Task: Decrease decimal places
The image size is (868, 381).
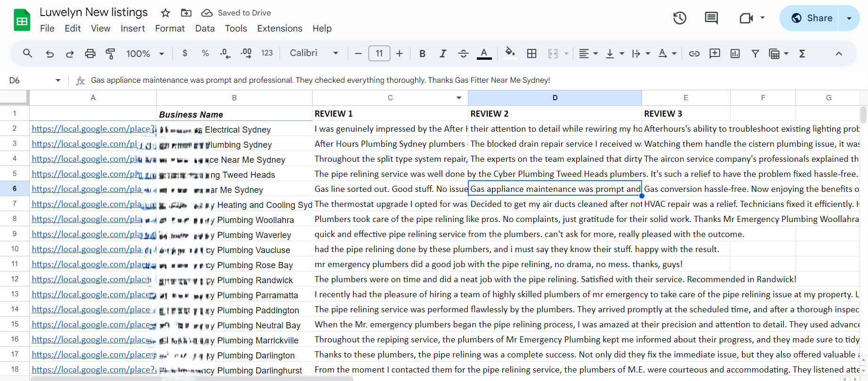Action: (225, 54)
